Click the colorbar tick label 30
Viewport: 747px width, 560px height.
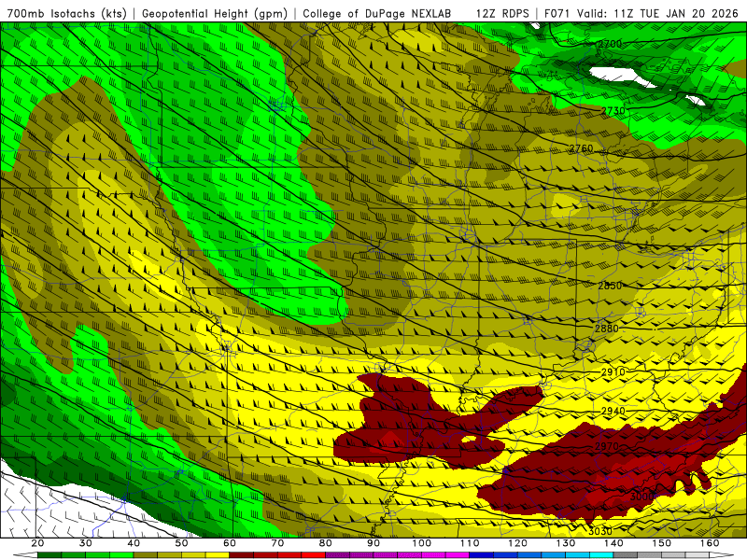point(86,543)
